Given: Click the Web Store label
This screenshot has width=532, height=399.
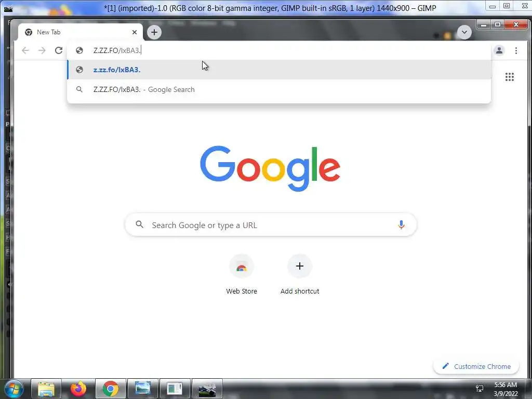Looking at the screenshot, I should [x=242, y=291].
